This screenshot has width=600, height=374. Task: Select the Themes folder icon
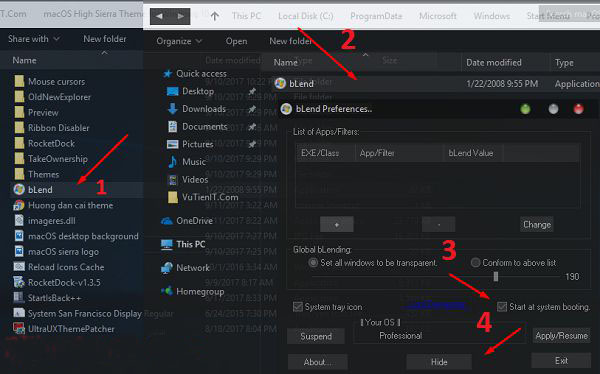(19, 174)
